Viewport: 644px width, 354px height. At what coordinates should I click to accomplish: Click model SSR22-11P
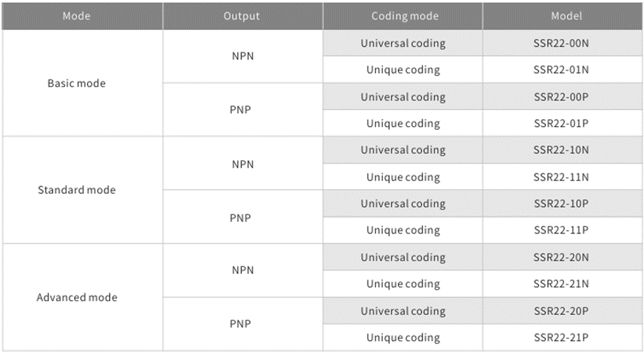561,230
